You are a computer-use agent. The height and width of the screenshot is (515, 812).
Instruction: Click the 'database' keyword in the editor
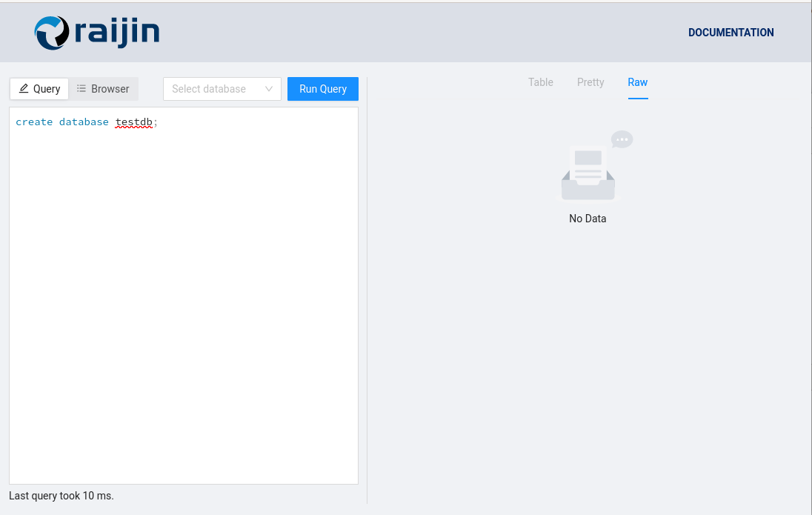pos(84,122)
